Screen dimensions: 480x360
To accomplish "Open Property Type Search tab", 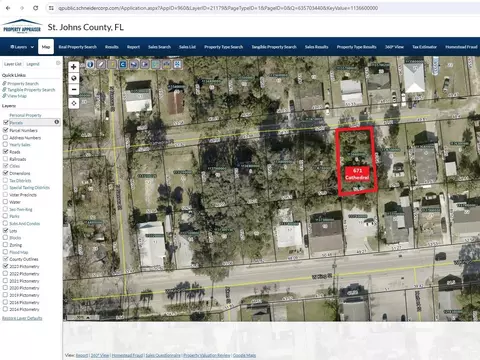I will [x=224, y=47].
